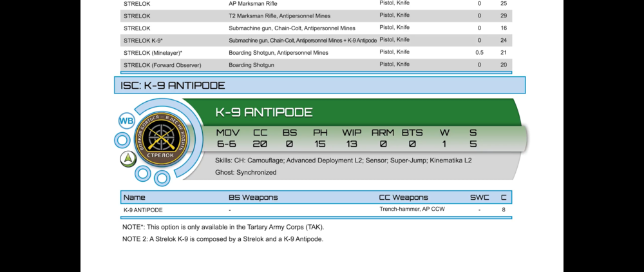Viewport: 644px width, 272px height.
Task: Click the C cost column header
Action: point(504,197)
